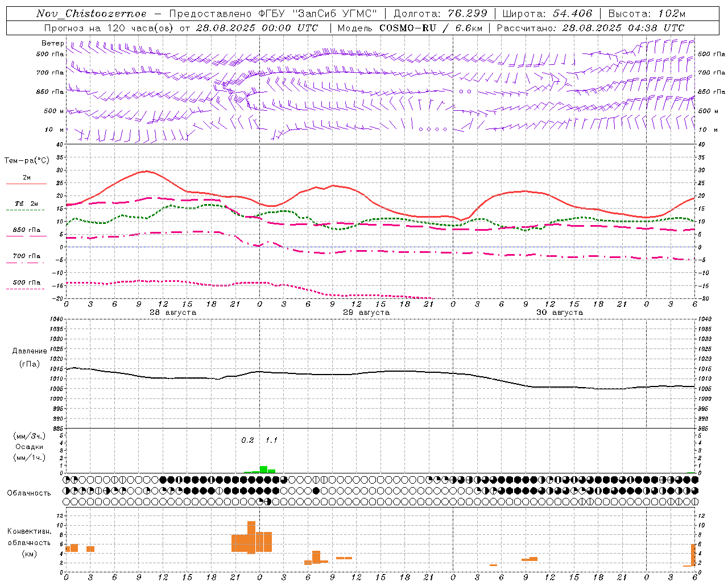728x582 pixels.
Task: Click the tallest green precipitation bar
Action: (x=263, y=469)
